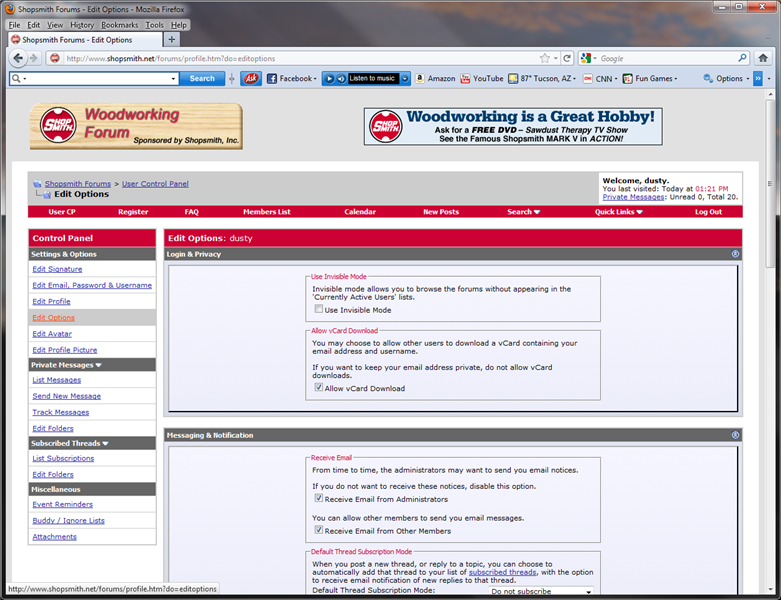
Task: Collapse the Messaging & Notification section icon
Action: pos(735,435)
